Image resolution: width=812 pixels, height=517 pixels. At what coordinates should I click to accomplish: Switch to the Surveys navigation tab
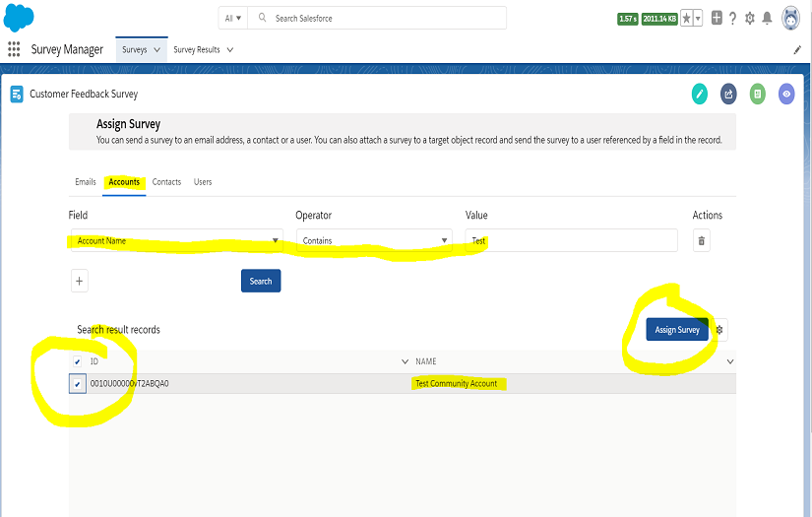pos(135,50)
